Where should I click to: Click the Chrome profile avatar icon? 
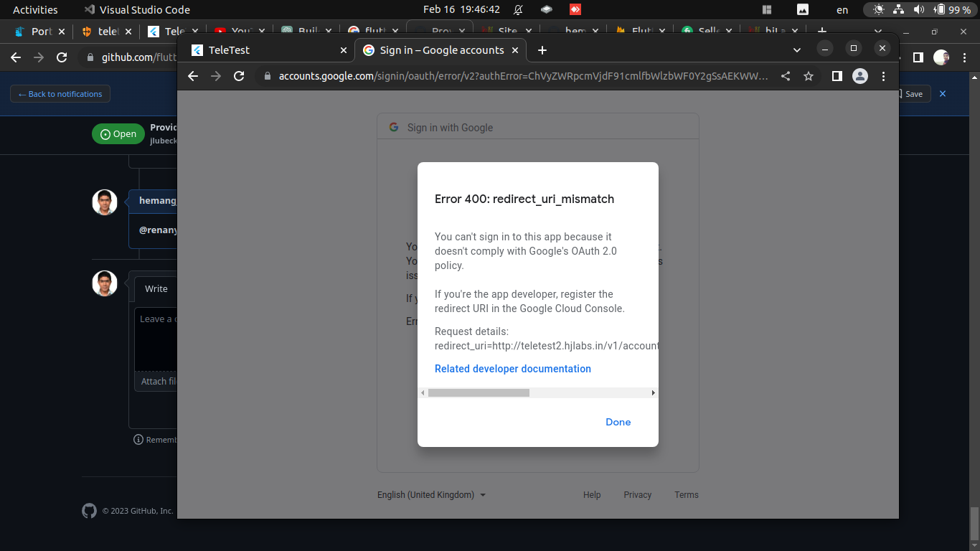(x=860, y=76)
